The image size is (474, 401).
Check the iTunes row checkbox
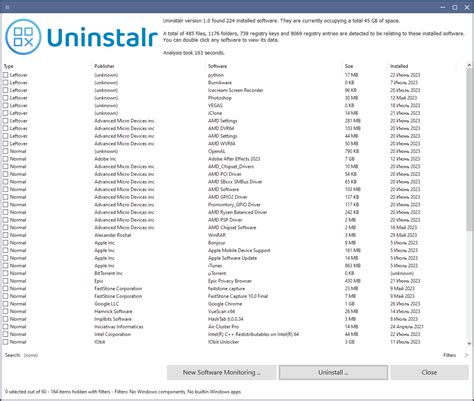(6, 266)
